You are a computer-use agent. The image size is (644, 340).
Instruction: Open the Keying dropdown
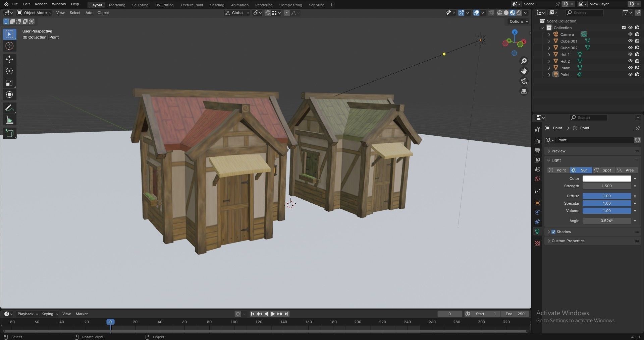(49, 314)
